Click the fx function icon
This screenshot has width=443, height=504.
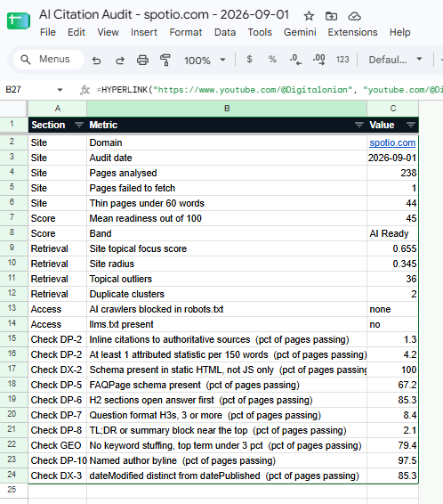85,90
